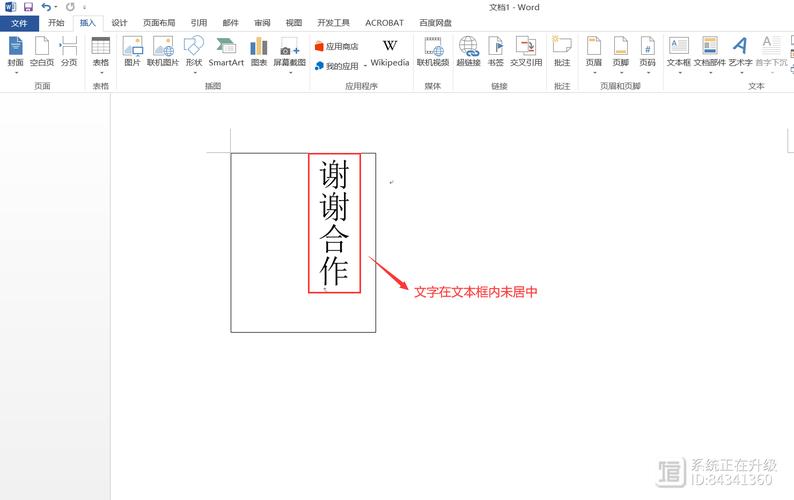The width and height of the screenshot is (794, 500).
Task: Switch to the Design (设计) tab
Action: pos(120,23)
